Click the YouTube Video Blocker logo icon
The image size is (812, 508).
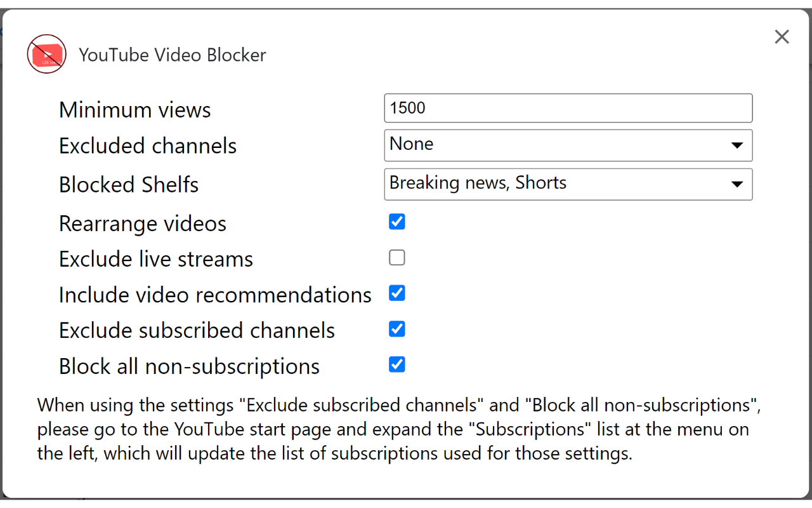coord(47,54)
